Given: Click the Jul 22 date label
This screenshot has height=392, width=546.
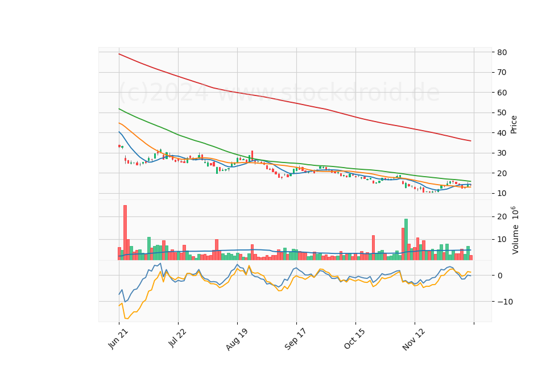Looking at the screenshot, I should click(177, 339).
